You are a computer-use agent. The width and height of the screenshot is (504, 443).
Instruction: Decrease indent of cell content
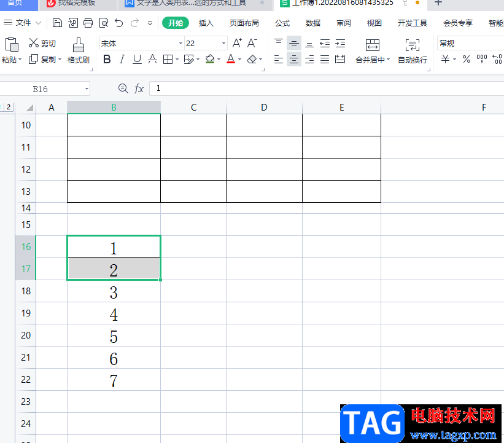[325, 43]
